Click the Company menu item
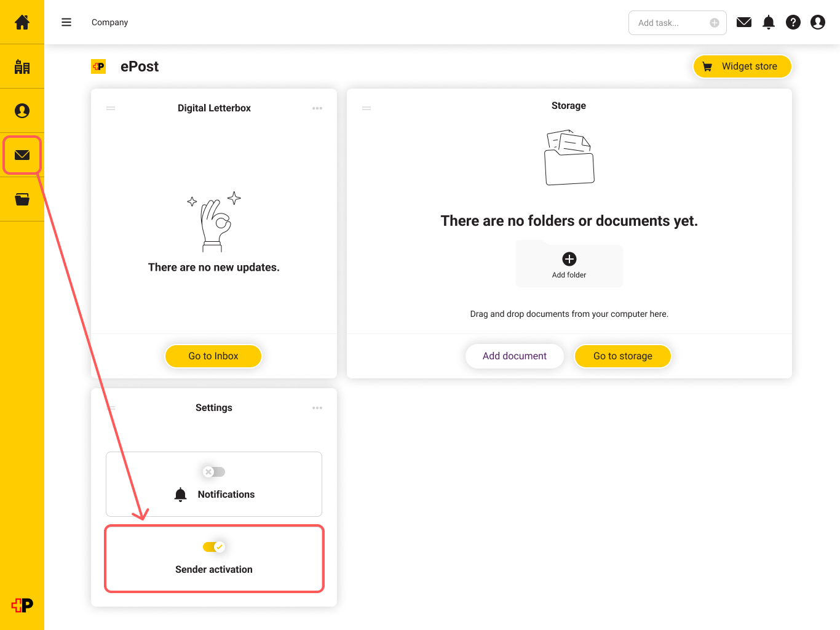This screenshot has width=840, height=630. click(x=109, y=22)
